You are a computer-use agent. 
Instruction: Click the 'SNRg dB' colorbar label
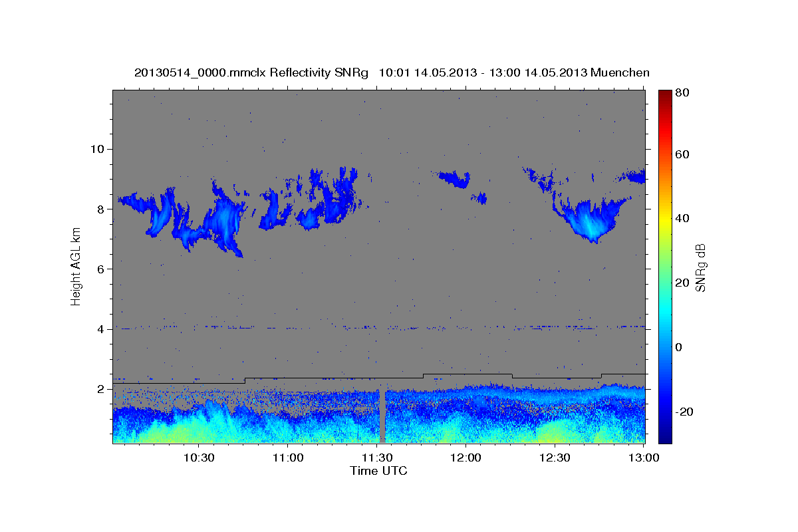click(700, 267)
